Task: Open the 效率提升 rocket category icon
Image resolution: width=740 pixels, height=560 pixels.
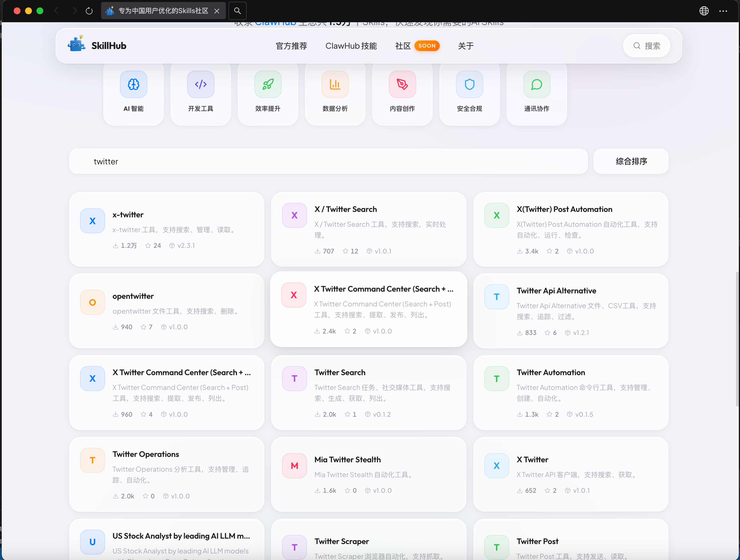Action: pos(268,84)
